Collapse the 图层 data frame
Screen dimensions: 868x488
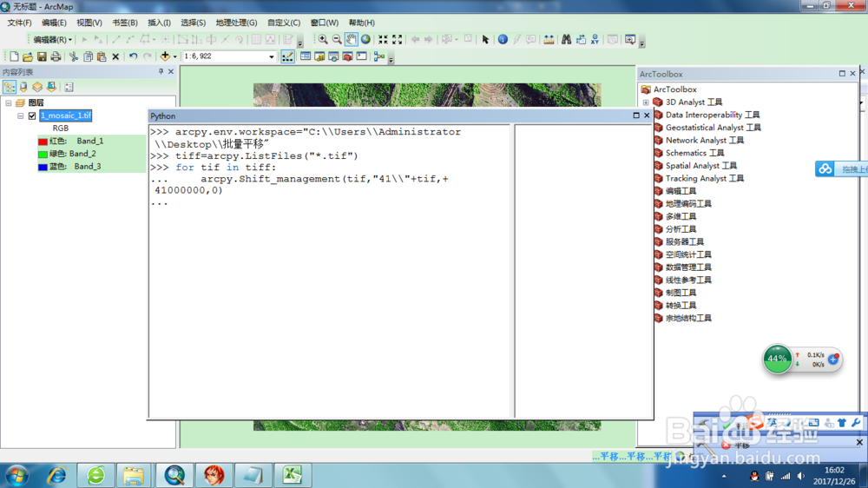tap(9, 103)
